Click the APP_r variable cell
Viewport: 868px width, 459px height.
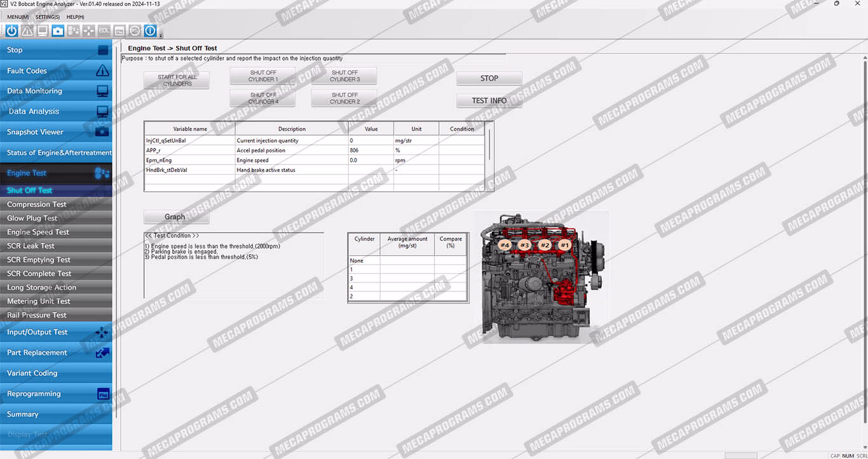pos(189,150)
